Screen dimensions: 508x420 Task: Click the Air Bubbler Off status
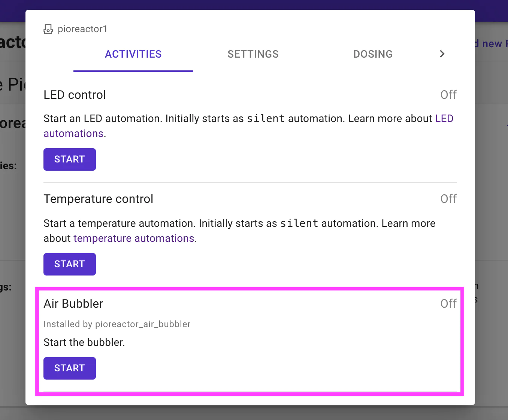click(448, 304)
